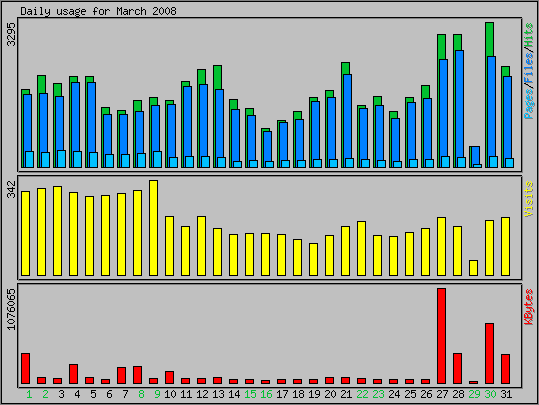Click the red 'KBytes' legend label
This screenshot has width=539, height=405.
tap(529, 307)
